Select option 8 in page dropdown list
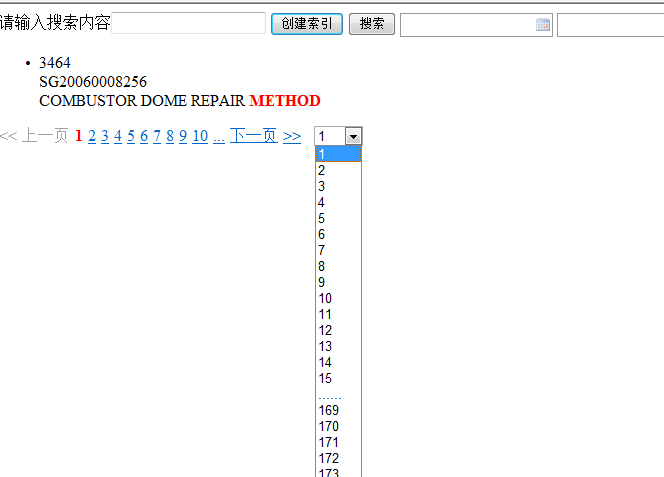The width and height of the screenshot is (664, 477). (338, 266)
